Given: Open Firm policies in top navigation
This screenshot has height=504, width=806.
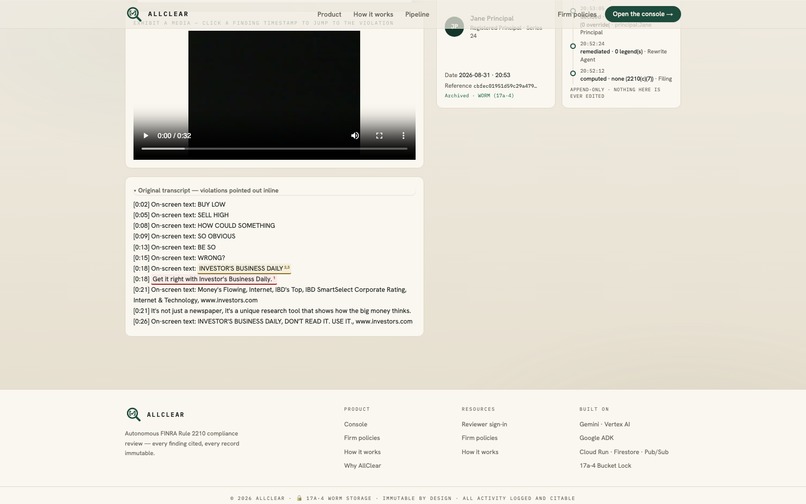Looking at the screenshot, I should 577,14.
